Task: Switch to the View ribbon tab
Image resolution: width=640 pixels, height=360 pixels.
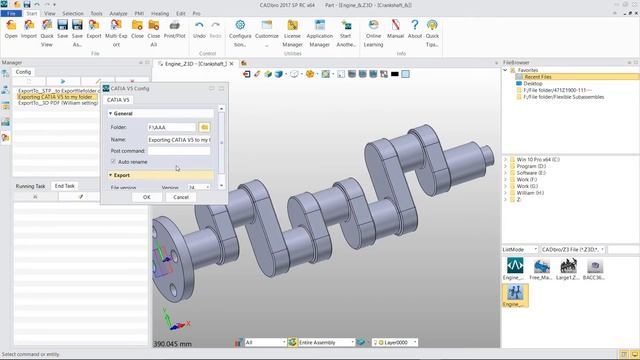Action: click(x=50, y=13)
